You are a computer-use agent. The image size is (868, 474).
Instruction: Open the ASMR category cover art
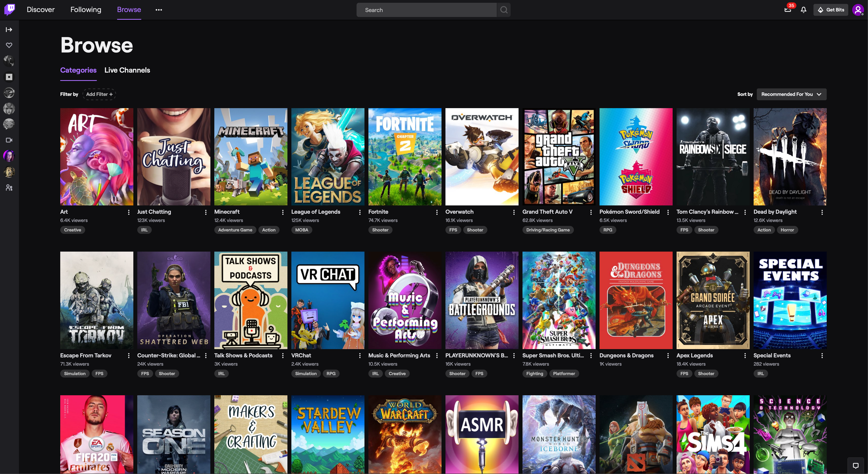(482, 435)
